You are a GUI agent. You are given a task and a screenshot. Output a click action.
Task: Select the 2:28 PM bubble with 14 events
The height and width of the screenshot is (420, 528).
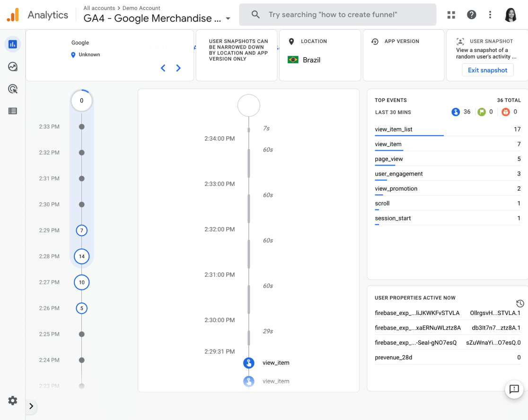click(82, 256)
